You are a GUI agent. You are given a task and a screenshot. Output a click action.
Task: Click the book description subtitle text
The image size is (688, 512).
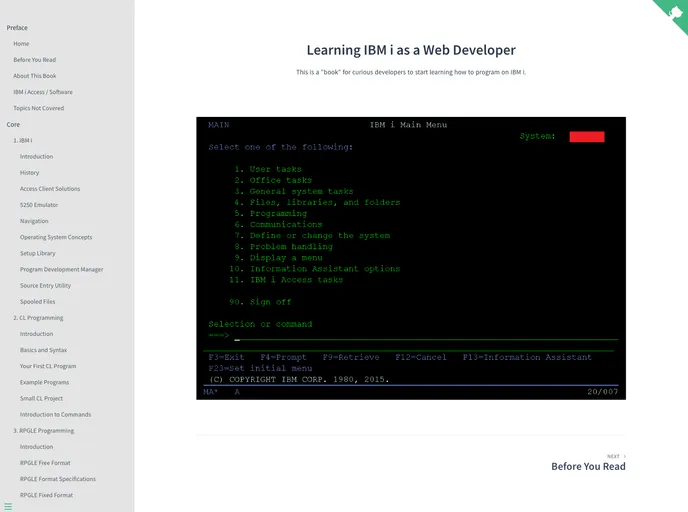[x=411, y=72]
